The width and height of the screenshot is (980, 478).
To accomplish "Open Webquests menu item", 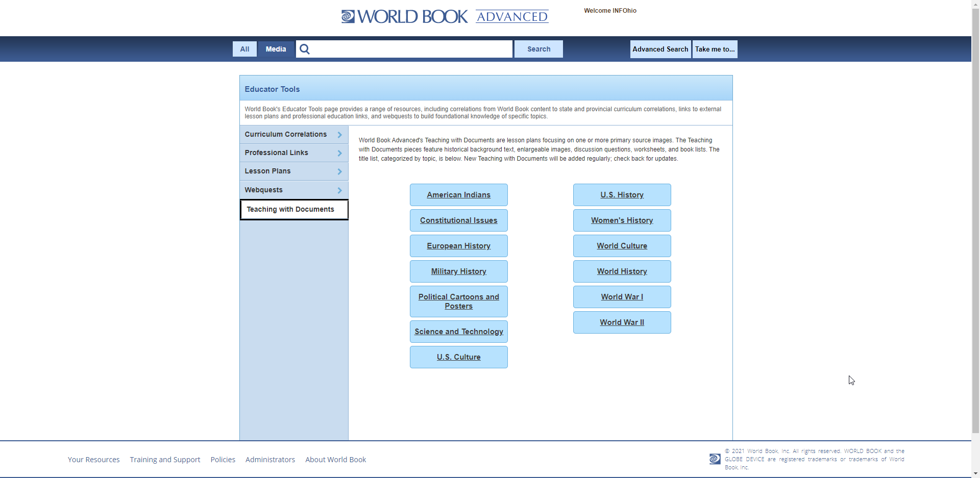I will click(294, 190).
